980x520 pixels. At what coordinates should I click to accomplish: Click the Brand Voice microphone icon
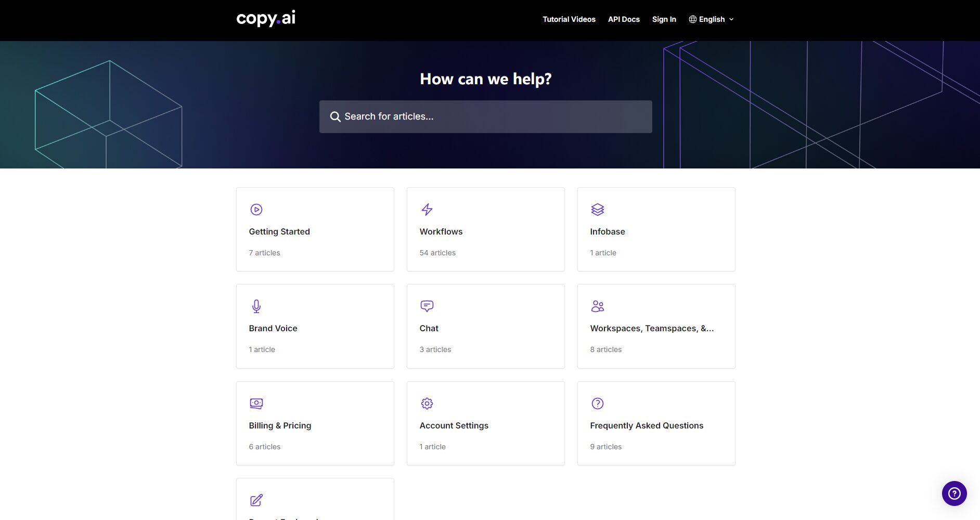click(256, 306)
